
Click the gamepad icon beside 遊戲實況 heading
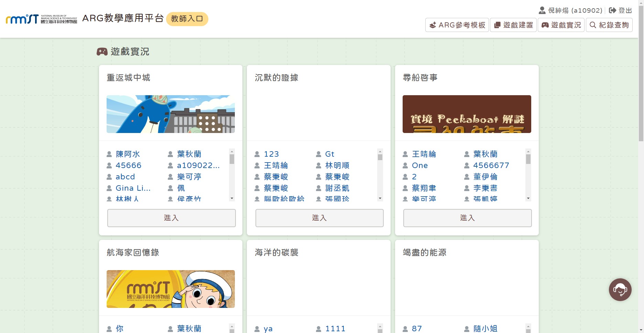tap(102, 52)
